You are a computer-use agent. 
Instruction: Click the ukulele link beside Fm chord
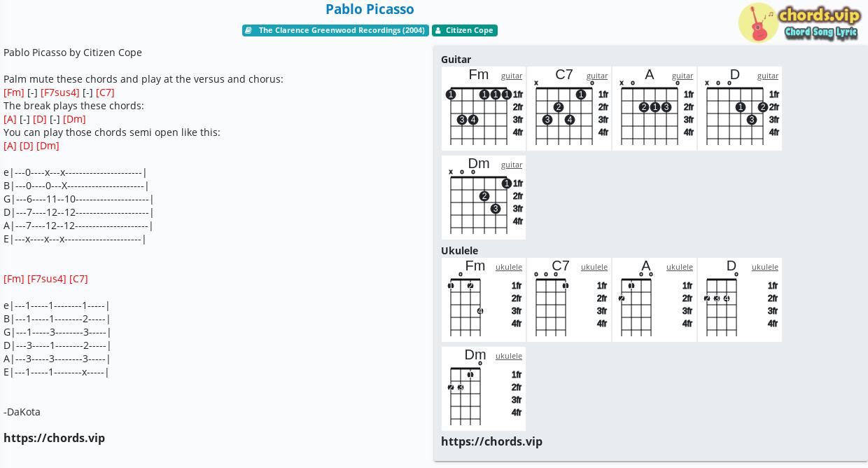pos(509,267)
